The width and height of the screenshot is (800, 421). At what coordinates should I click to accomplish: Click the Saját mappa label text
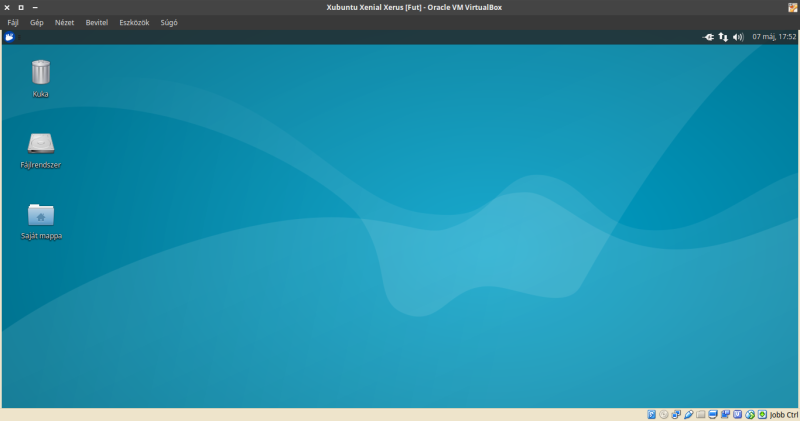[41, 236]
